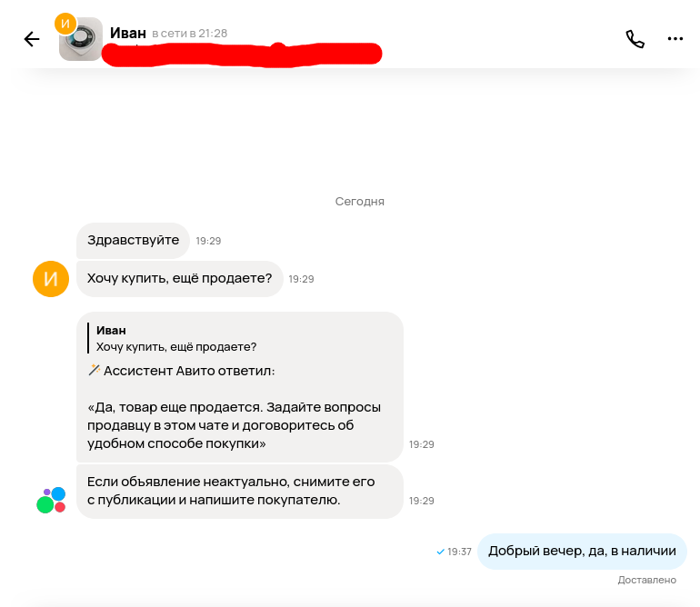Jump to the quoted Иван message
This screenshot has width=700, height=607.
[176, 338]
